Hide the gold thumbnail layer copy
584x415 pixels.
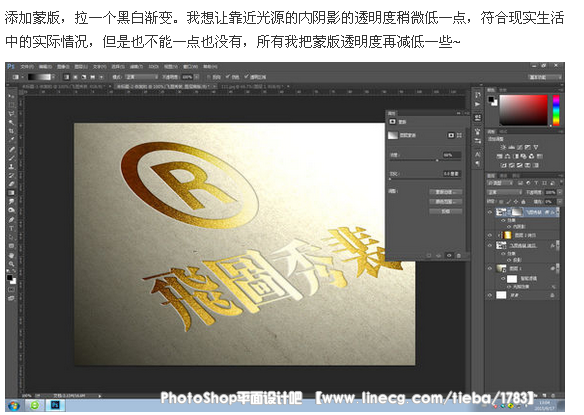click(x=490, y=235)
